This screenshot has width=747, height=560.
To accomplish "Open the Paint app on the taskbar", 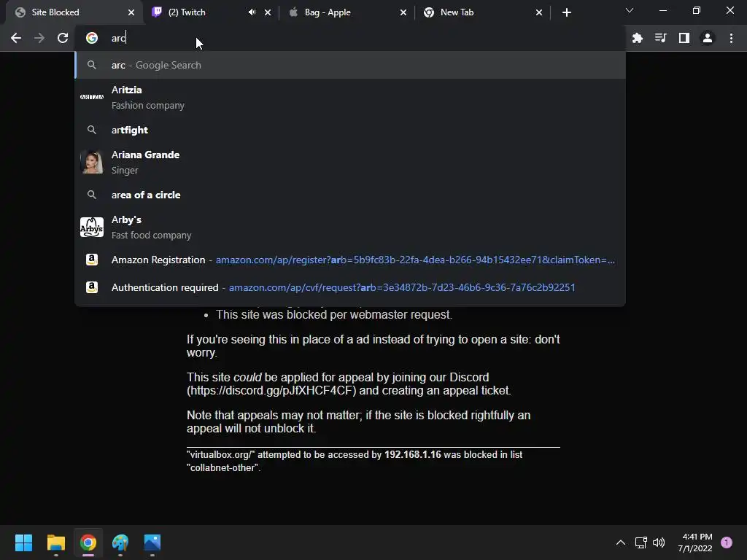I will click(x=120, y=542).
